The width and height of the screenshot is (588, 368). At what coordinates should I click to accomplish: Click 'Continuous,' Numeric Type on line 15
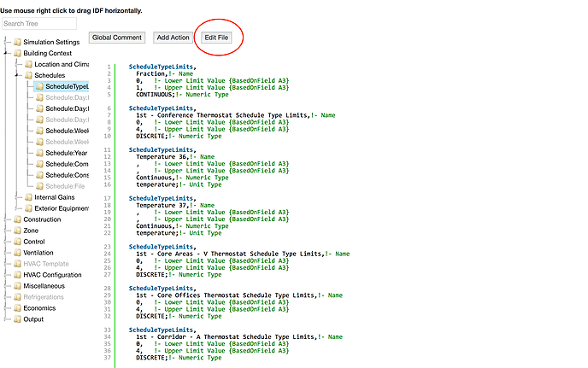coord(182,178)
